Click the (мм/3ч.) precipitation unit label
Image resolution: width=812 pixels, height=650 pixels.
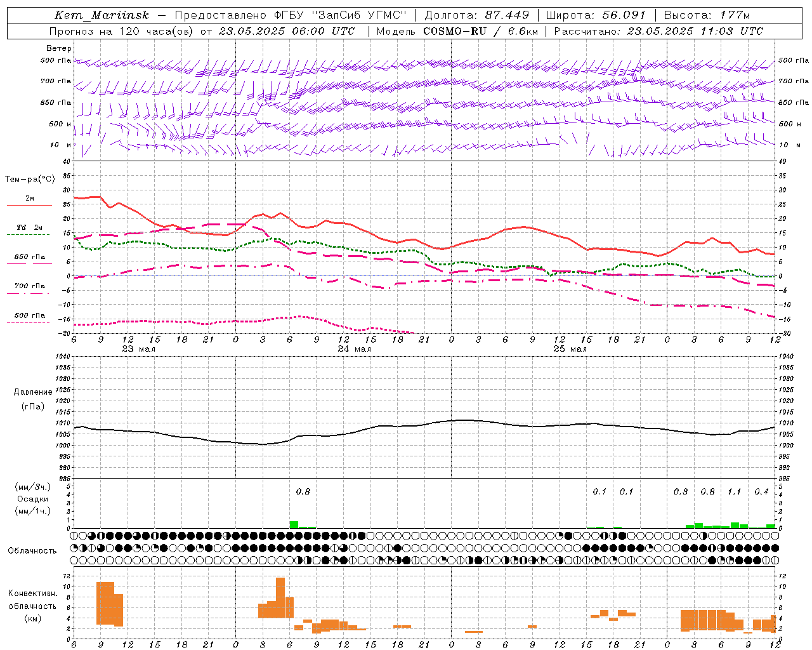pyautogui.click(x=33, y=487)
